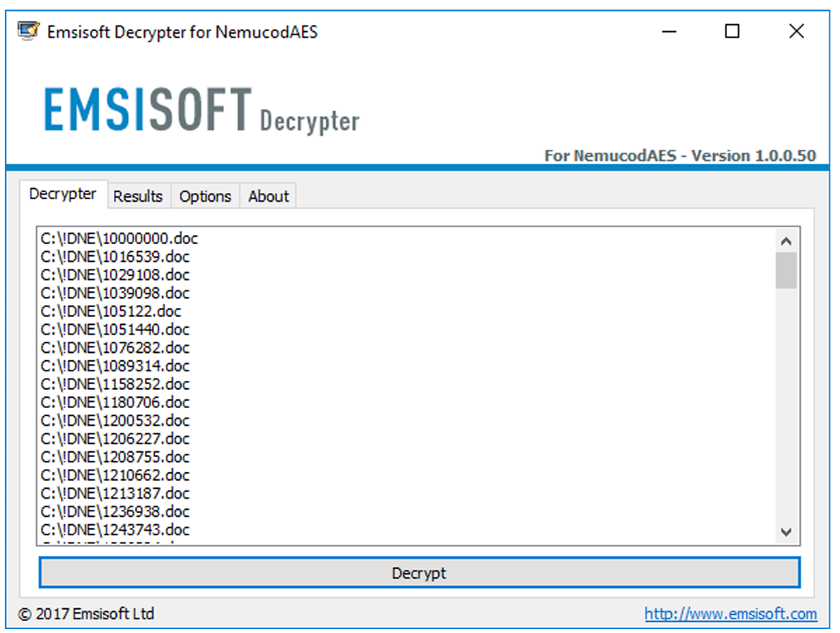The height and width of the screenshot is (633, 840).
Task: Select file C:\!DNE\1039098.doc
Action: [x=115, y=293]
